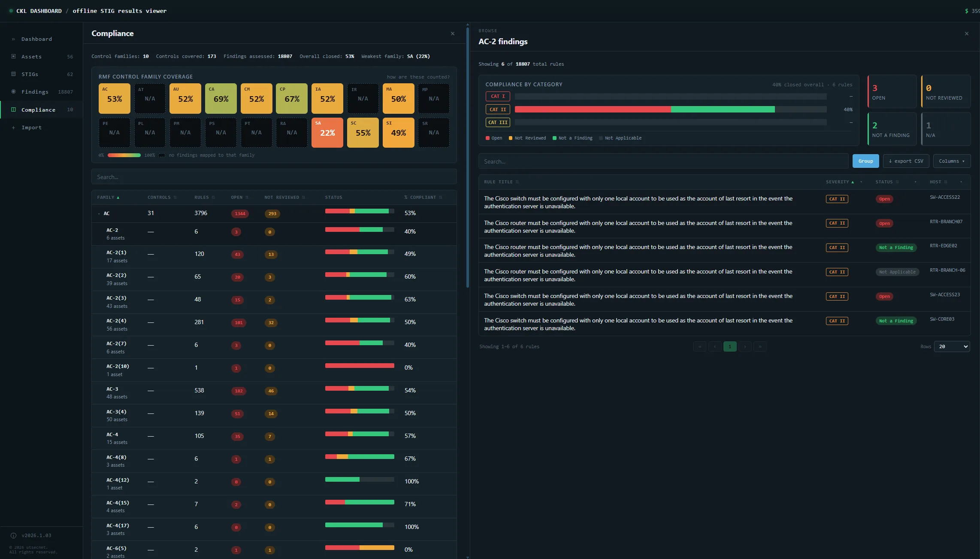
Task: Click the version info icon beside v2026.1.03
Action: click(x=13, y=535)
